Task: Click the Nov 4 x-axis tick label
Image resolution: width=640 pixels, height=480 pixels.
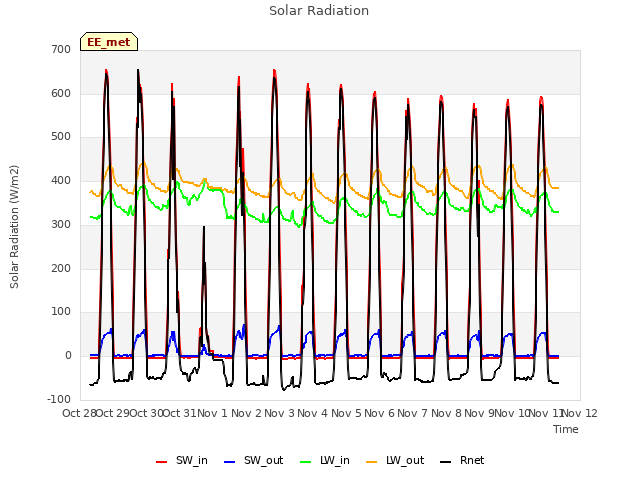Action: click(x=312, y=413)
